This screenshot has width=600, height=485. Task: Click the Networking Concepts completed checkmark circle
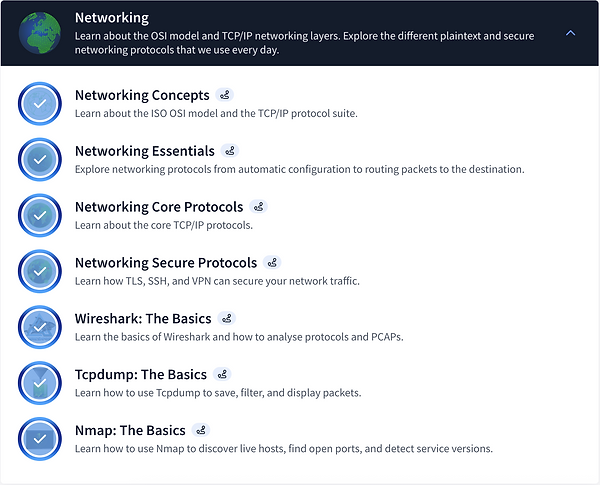tap(40, 104)
